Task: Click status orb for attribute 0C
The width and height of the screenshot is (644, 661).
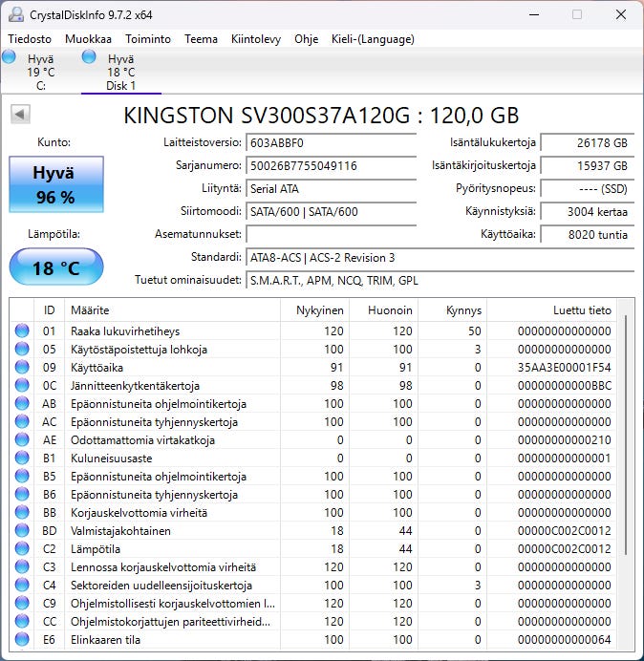Action: (x=22, y=385)
